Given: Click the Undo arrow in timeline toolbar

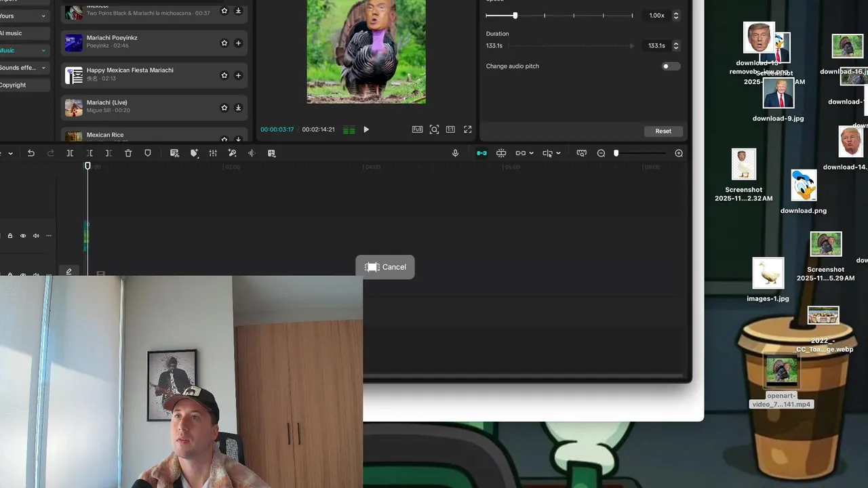Looking at the screenshot, I should [x=31, y=153].
